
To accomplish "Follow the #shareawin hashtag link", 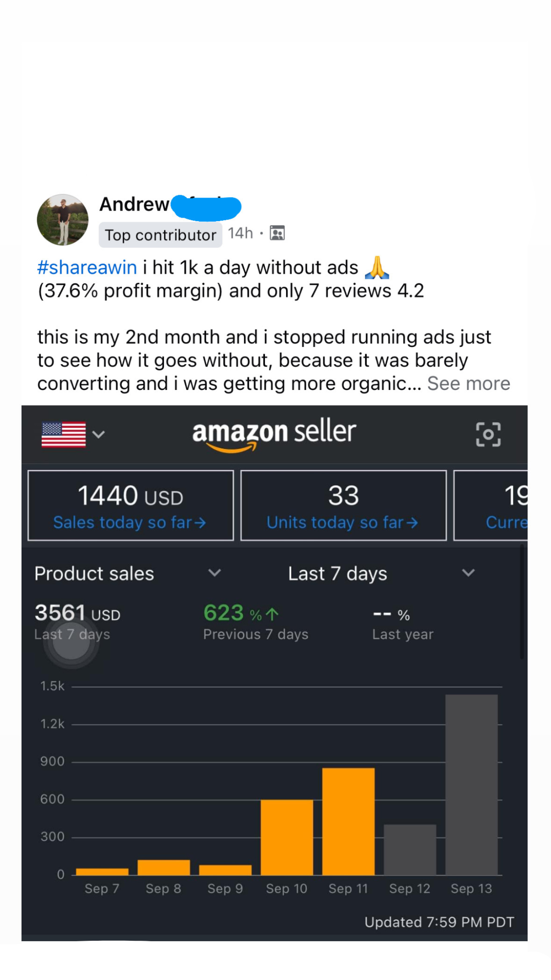I will pos(87,267).
